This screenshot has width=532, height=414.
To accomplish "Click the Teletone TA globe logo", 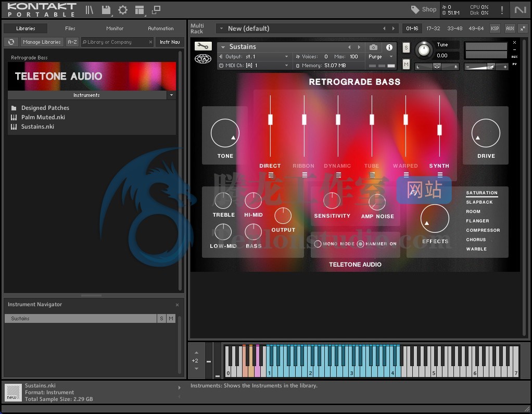I will 203,59.
